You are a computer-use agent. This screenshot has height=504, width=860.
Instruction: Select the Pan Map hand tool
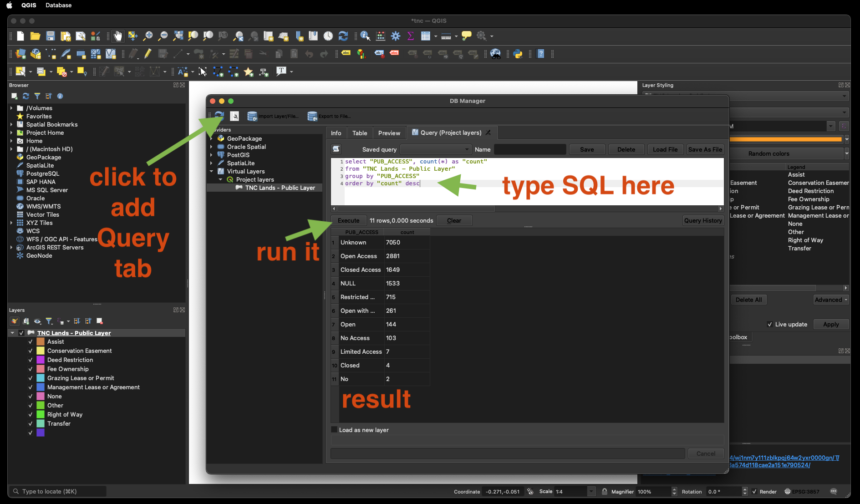[x=118, y=36]
